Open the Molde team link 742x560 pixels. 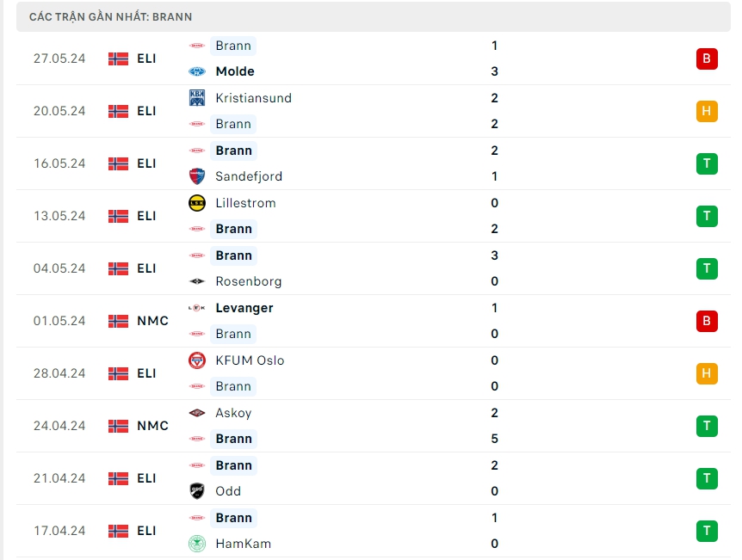pyautogui.click(x=235, y=71)
